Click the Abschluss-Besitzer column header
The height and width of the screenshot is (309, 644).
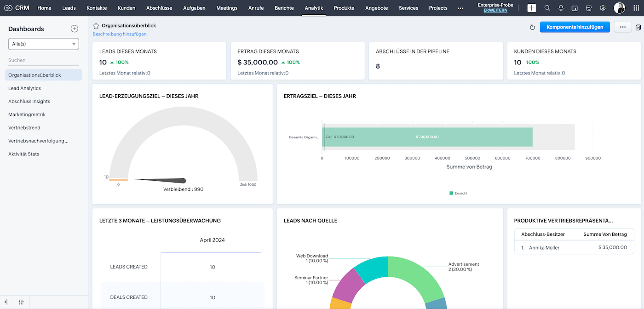[x=543, y=235]
